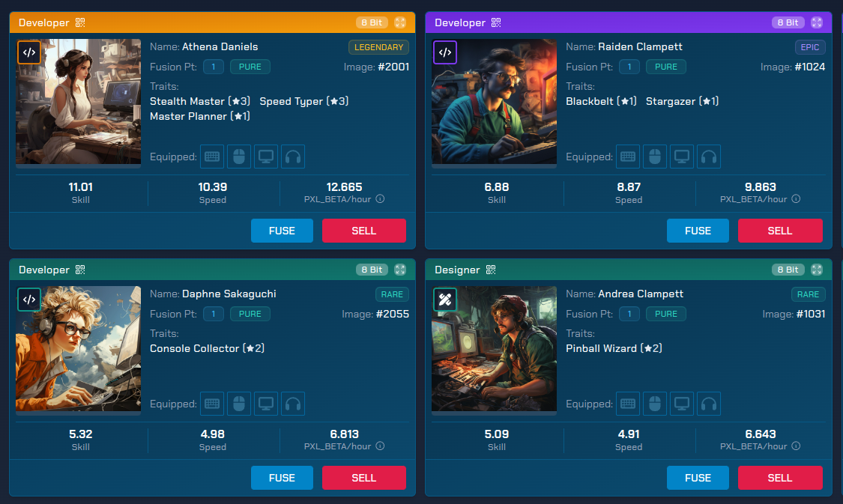Screen dimensions: 843x504
Task: Sell the Daphne Sakaguchi developer
Action: click(363, 478)
